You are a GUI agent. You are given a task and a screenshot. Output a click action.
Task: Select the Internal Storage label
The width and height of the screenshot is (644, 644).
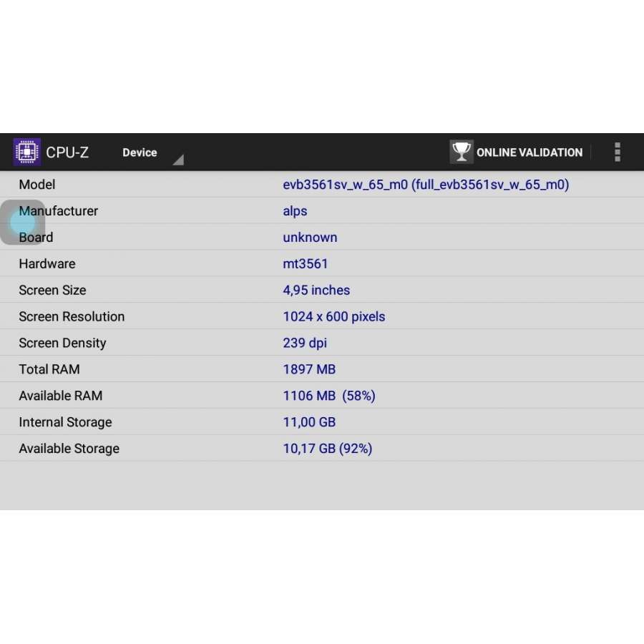(65, 422)
